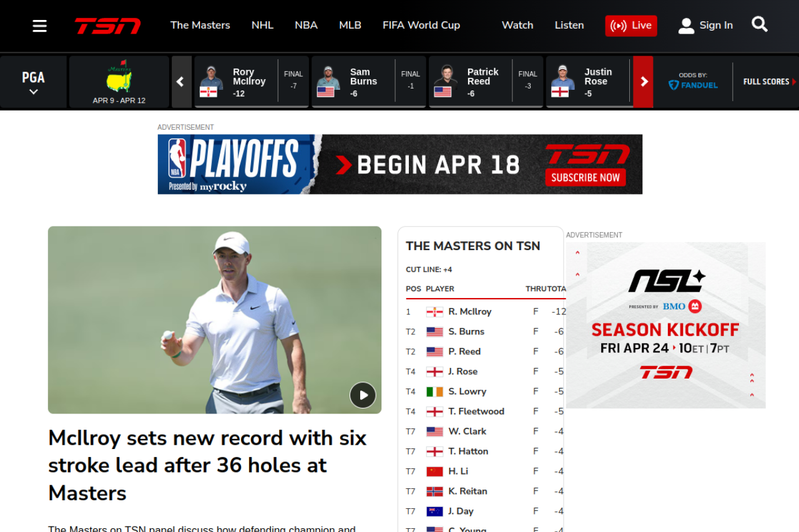
Task: Click the Sign In user icon
Action: (x=686, y=26)
